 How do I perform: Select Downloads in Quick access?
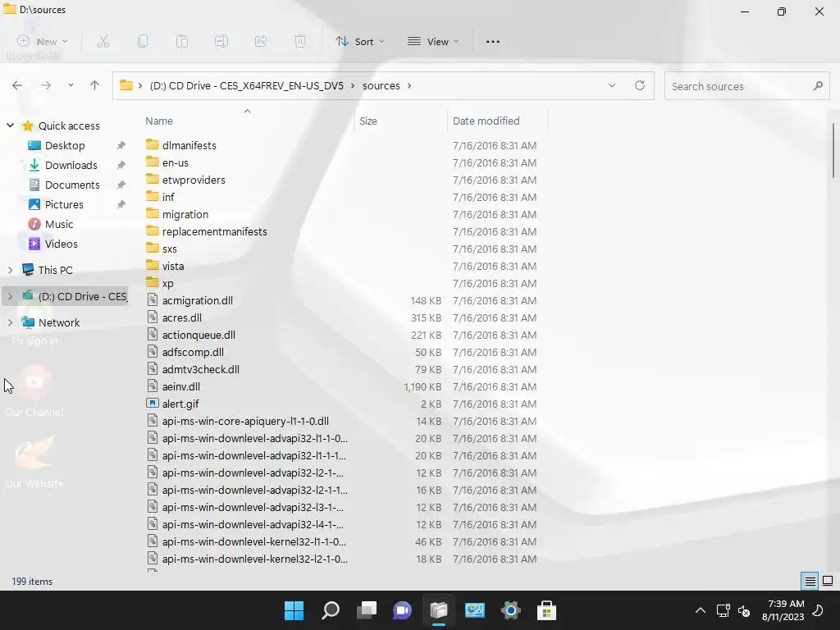[x=71, y=165]
